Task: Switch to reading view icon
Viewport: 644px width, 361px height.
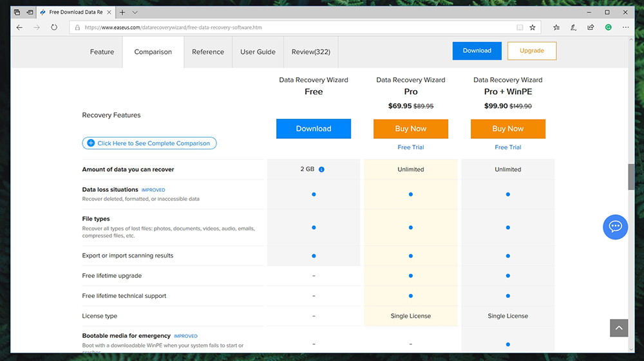Action: click(x=520, y=28)
